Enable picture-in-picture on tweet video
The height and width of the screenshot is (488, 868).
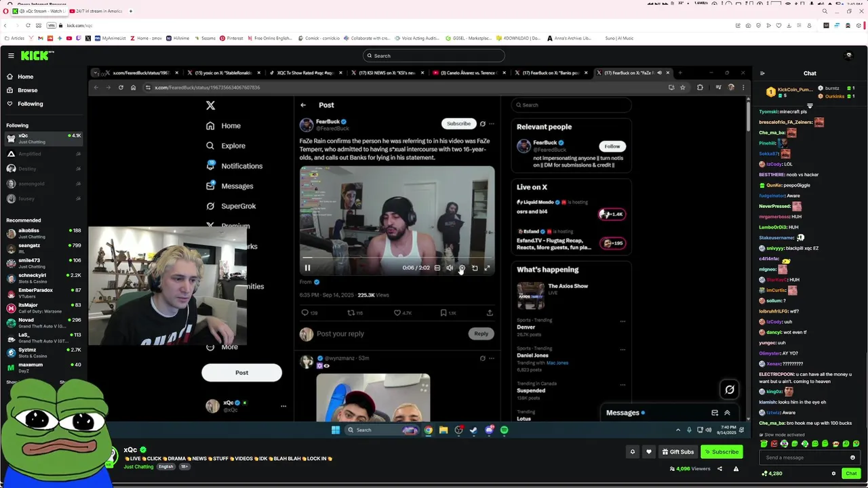[475, 268]
